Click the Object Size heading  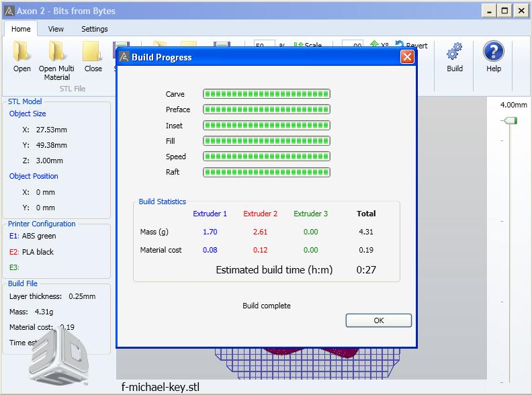[x=28, y=114]
